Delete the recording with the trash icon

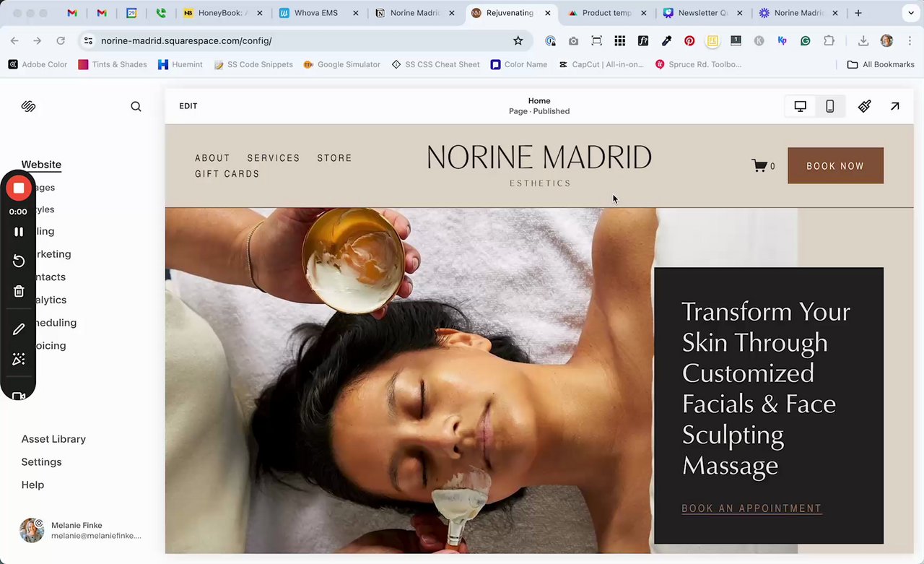pyautogui.click(x=19, y=291)
